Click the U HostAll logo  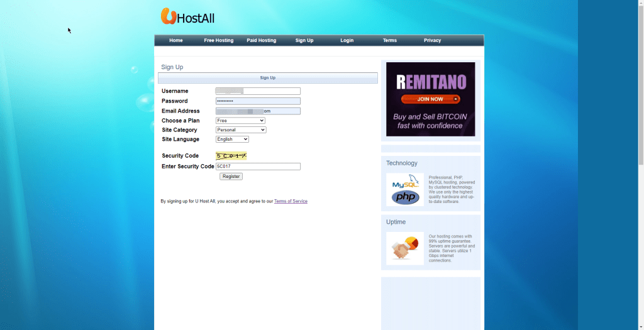[187, 17]
